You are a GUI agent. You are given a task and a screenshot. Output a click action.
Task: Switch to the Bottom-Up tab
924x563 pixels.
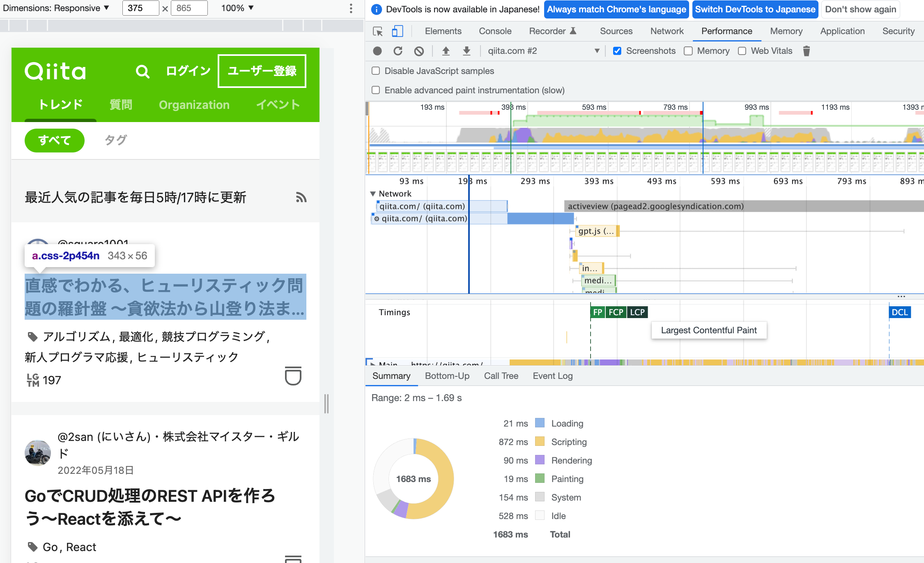coord(447,376)
